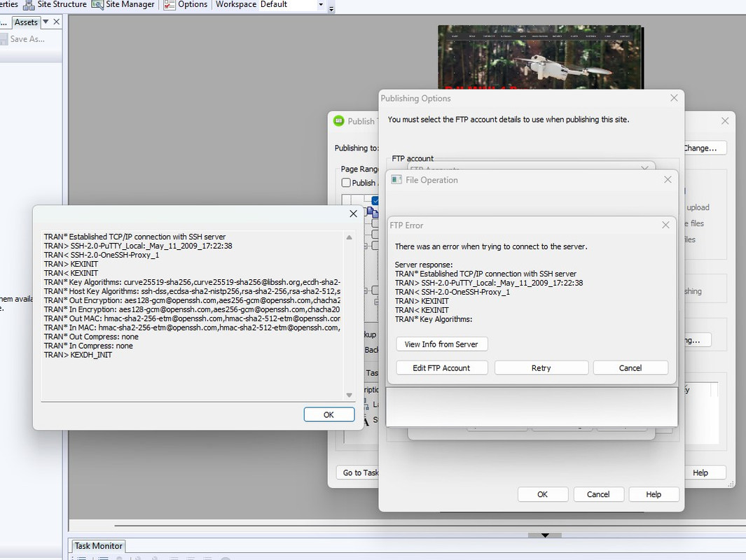Open the Site Manager toolbar item

[x=123, y=5]
